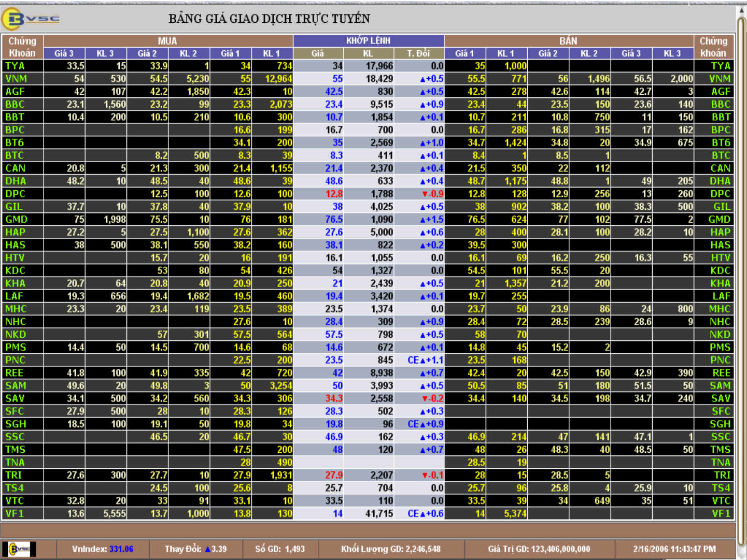Select the BÁN column group header
The height and width of the screenshot is (560, 747).
pos(568,41)
